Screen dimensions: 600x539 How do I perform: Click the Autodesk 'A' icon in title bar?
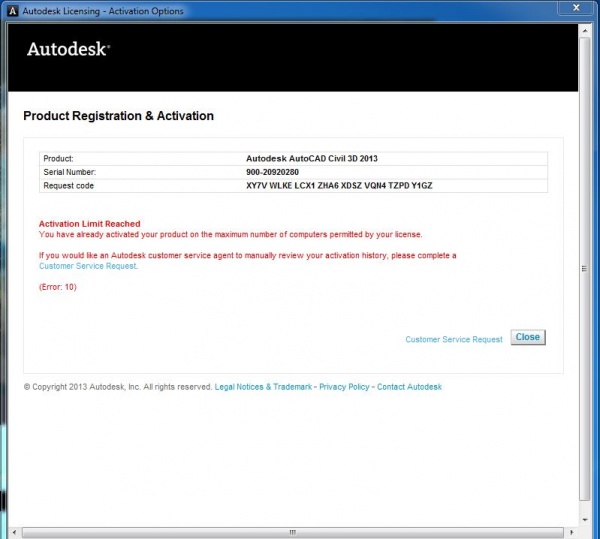pyautogui.click(x=13, y=11)
